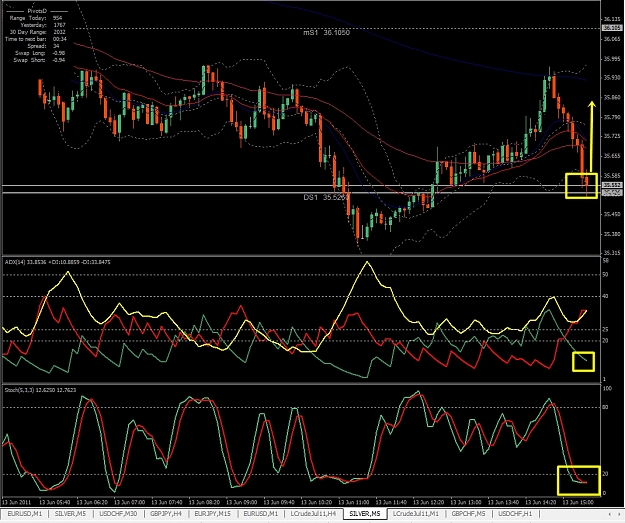Viewport: 625px width, 523px height.
Task: Click the 36.135 price scale label
Action: click(x=612, y=19)
